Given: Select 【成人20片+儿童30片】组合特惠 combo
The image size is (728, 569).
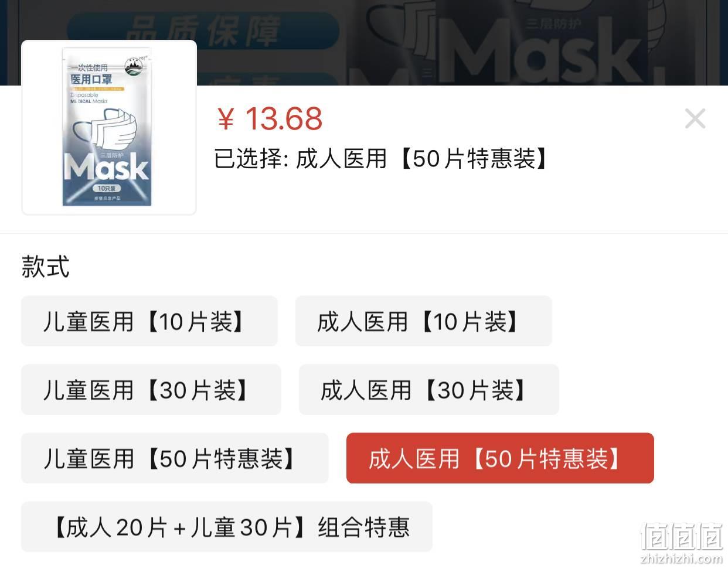Looking at the screenshot, I should point(227,527).
